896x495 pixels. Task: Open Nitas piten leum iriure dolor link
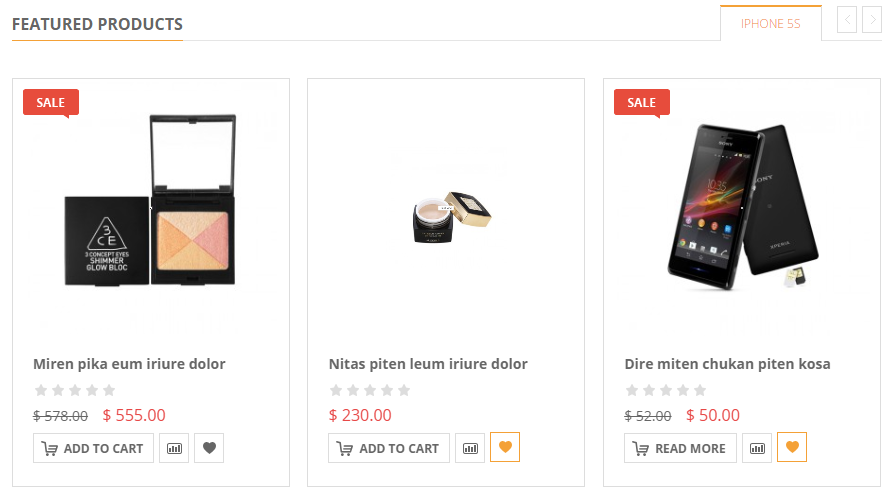428,364
